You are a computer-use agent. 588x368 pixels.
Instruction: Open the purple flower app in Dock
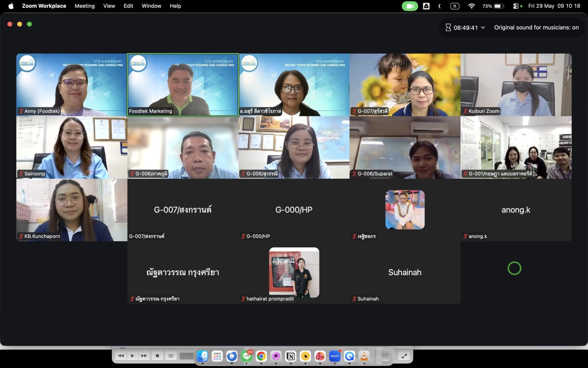tap(276, 356)
